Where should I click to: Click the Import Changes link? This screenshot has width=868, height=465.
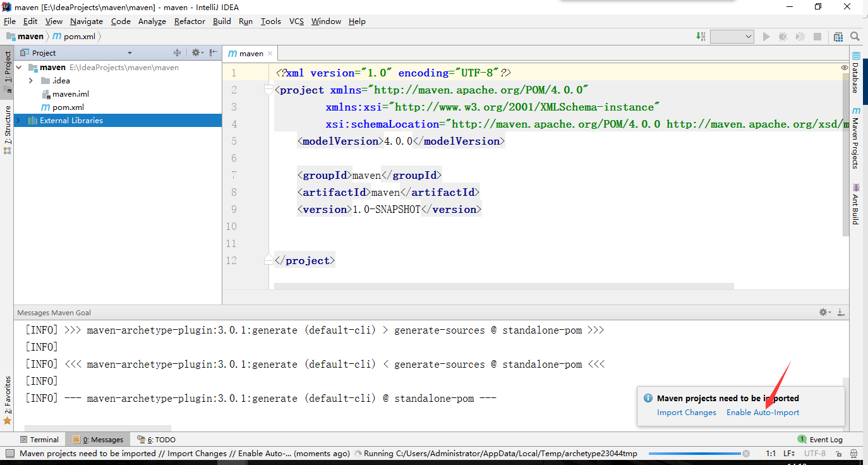[x=687, y=413]
